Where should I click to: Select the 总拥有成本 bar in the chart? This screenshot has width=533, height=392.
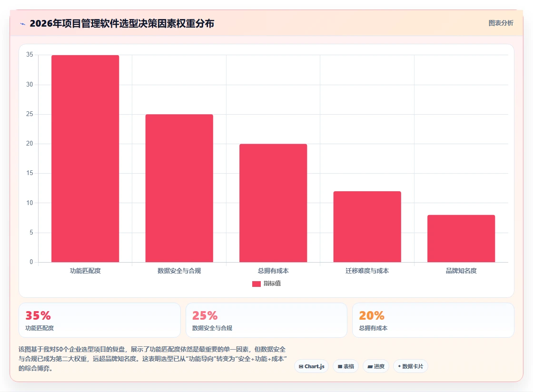click(273, 203)
